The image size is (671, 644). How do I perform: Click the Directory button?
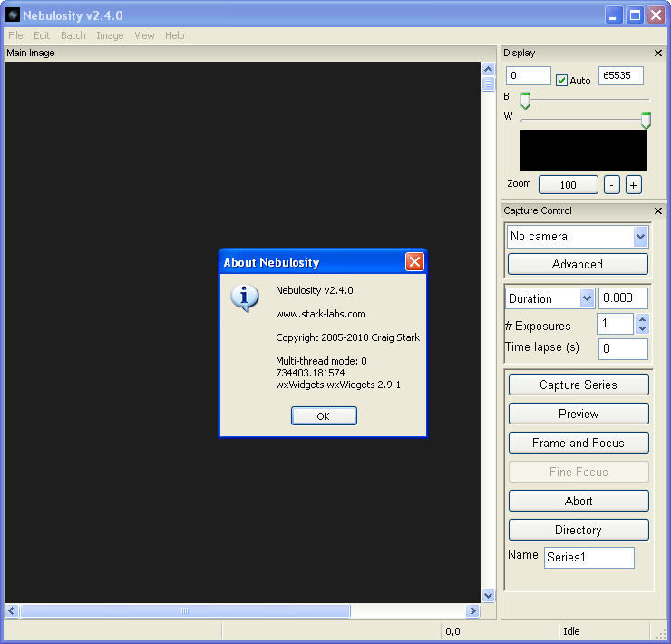pos(579,530)
